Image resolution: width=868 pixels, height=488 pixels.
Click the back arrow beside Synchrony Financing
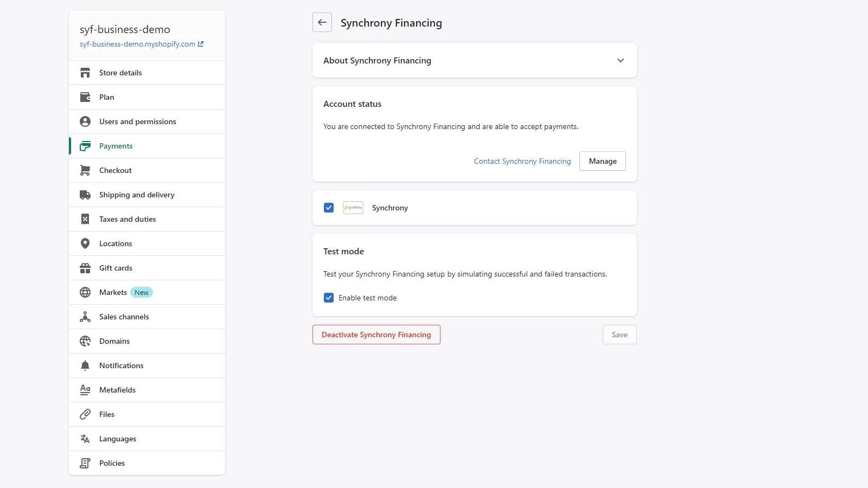pos(322,23)
